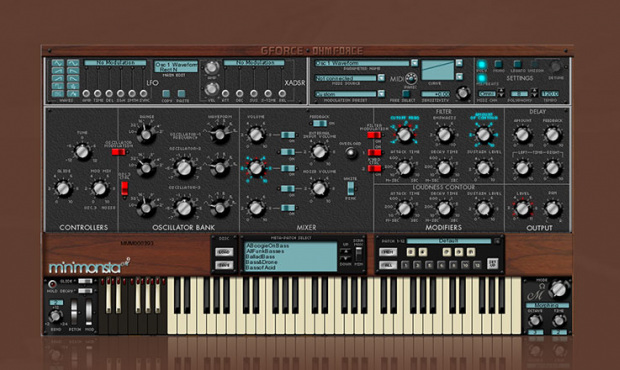
Task: Click the Pitch wheel slider
Action: (74, 311)
